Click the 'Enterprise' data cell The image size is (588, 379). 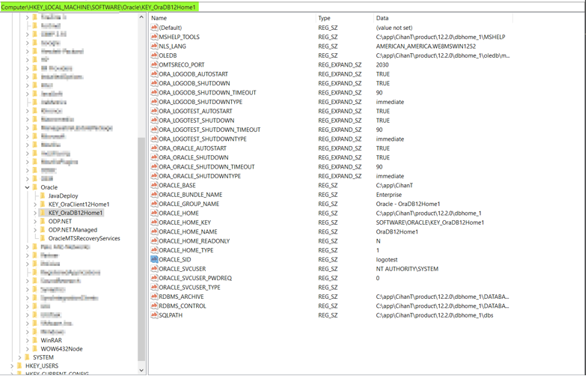coord(389,195)
